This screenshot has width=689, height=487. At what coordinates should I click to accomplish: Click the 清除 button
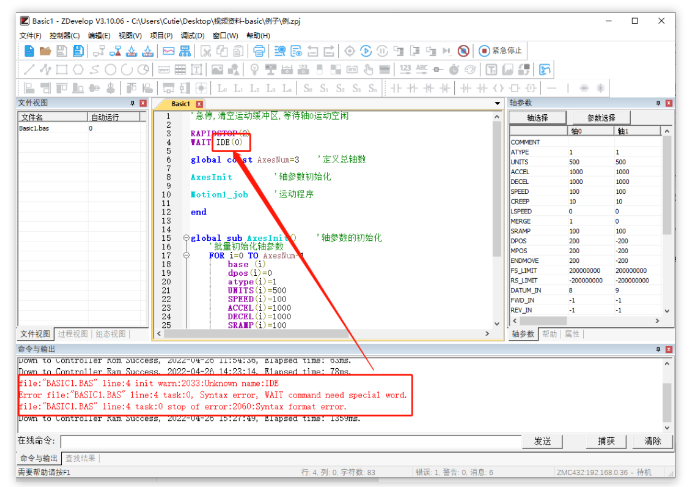coord(653,441)
